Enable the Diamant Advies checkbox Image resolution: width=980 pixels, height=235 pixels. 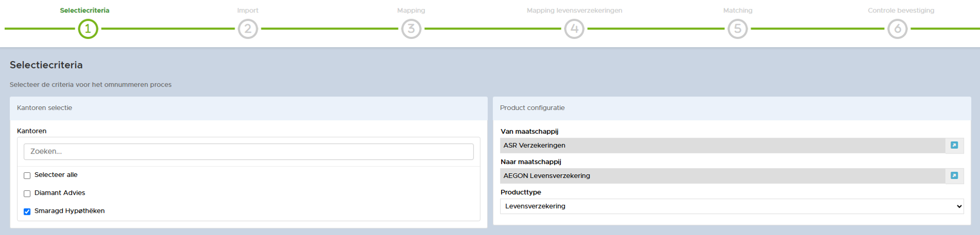tap(27, 193)
